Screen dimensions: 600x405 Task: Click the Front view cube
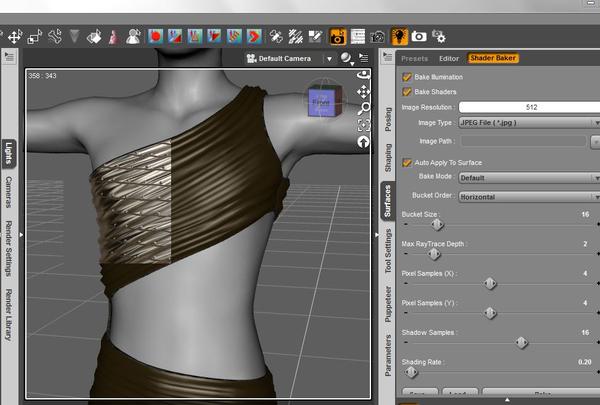pos(323,101)
